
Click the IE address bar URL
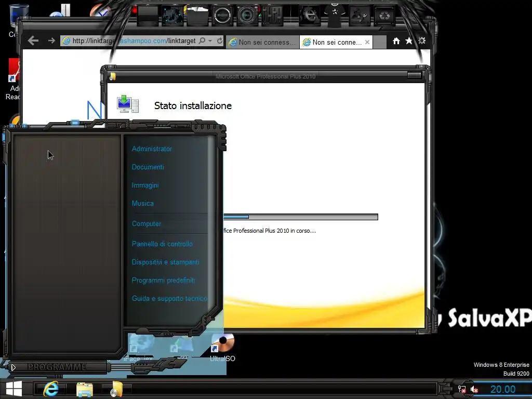tap(134, 41)
